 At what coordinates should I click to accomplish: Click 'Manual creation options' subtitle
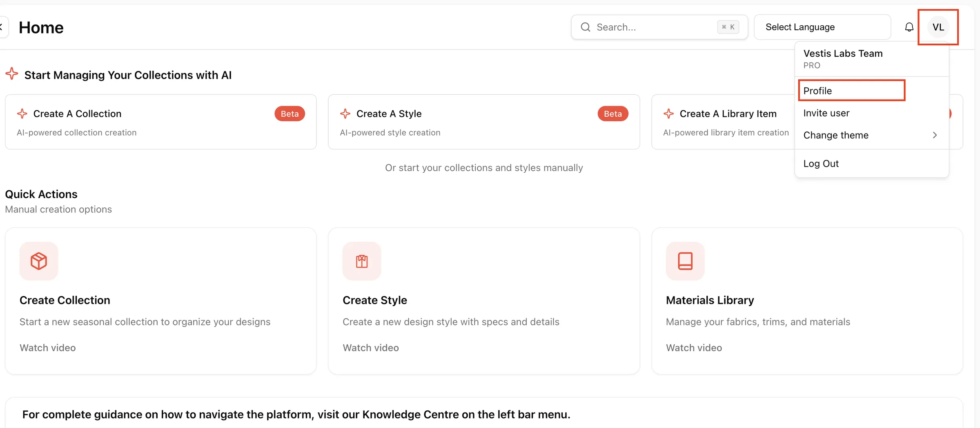58,210
